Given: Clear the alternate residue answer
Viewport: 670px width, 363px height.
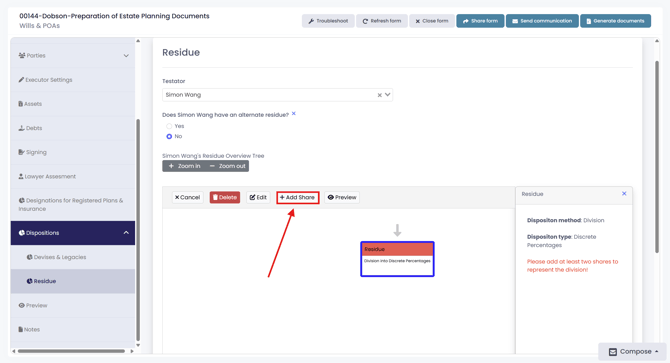Looking at the screenshot, I should point(294,114).
